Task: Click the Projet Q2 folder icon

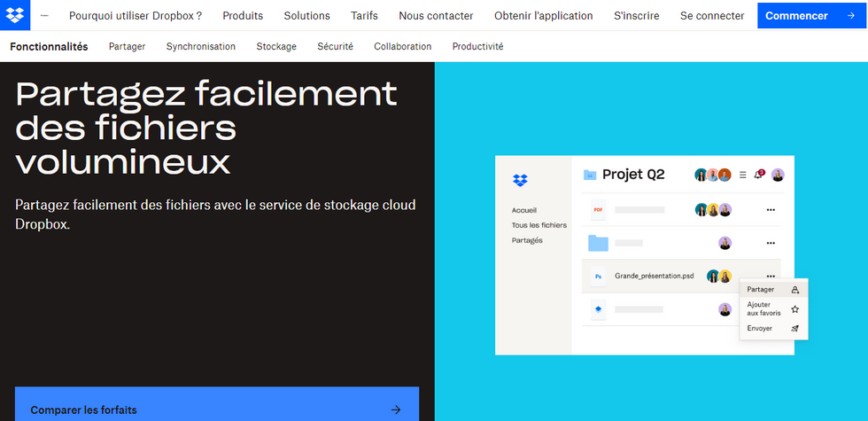Action: (590, 175)
